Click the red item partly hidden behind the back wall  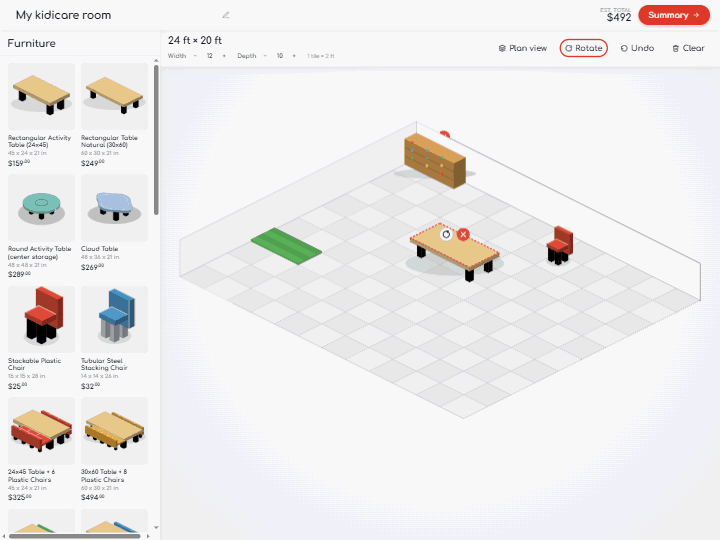tap(444, 134)
